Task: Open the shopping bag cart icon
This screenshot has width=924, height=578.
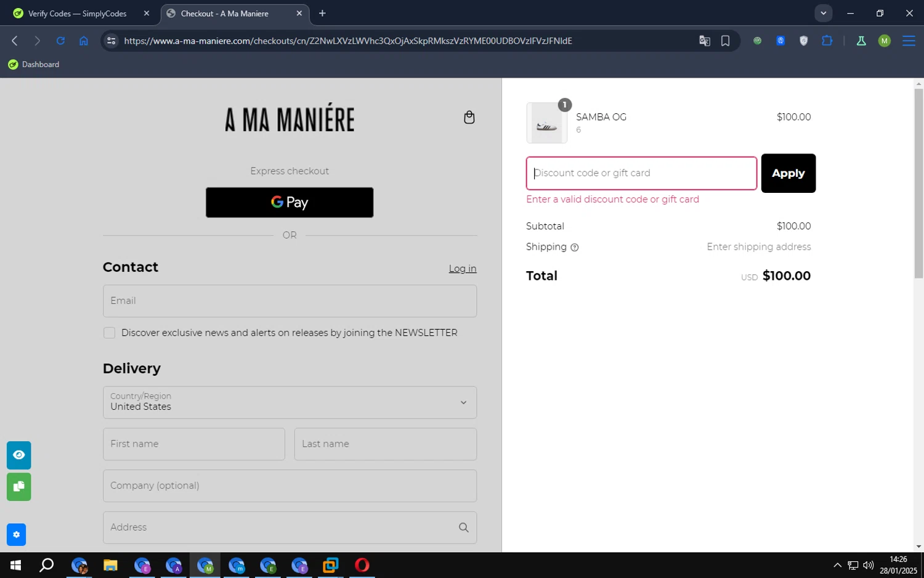Action: coord(469,117)
